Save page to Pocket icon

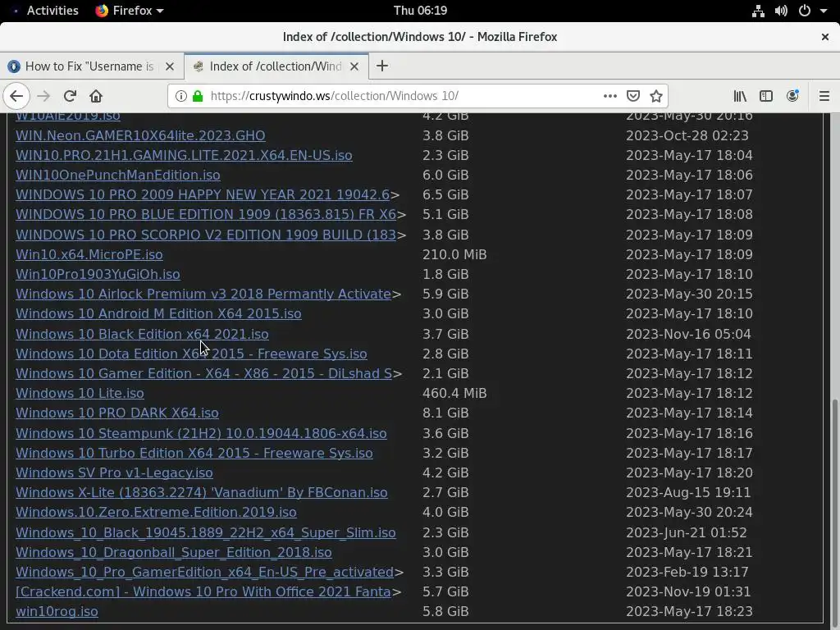(x=633, y=96)
